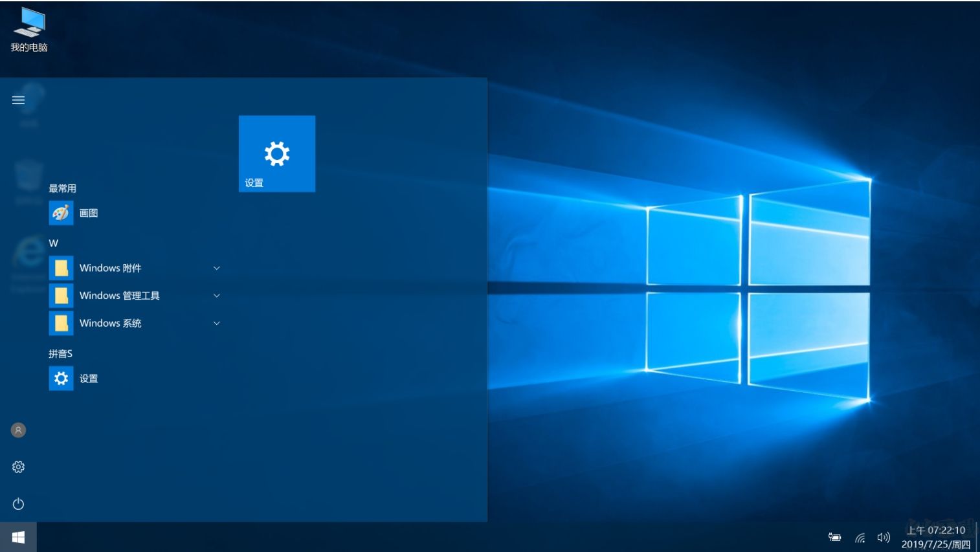
Task: Open the volume control in the system tray
Action: pos(884,537)
